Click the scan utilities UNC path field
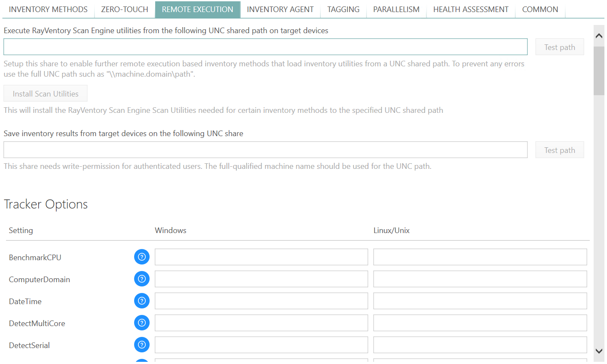The width and height of the screenshot is (607, 364). [x=265, y=47]
